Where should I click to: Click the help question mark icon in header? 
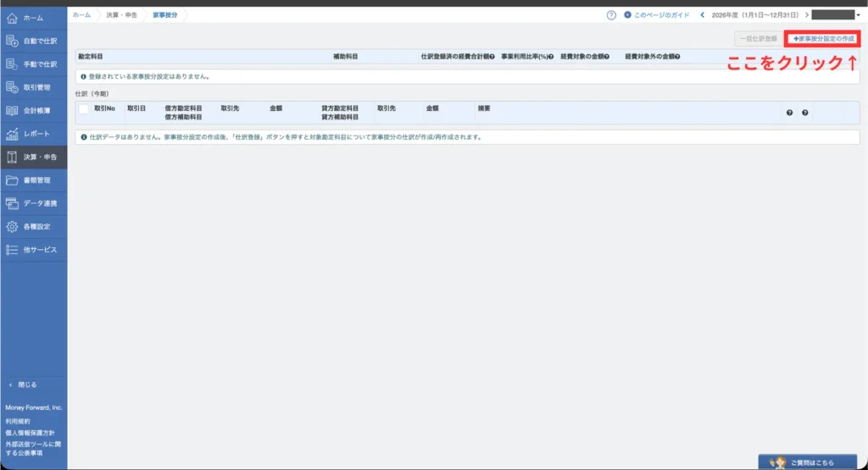pos(611,15)
